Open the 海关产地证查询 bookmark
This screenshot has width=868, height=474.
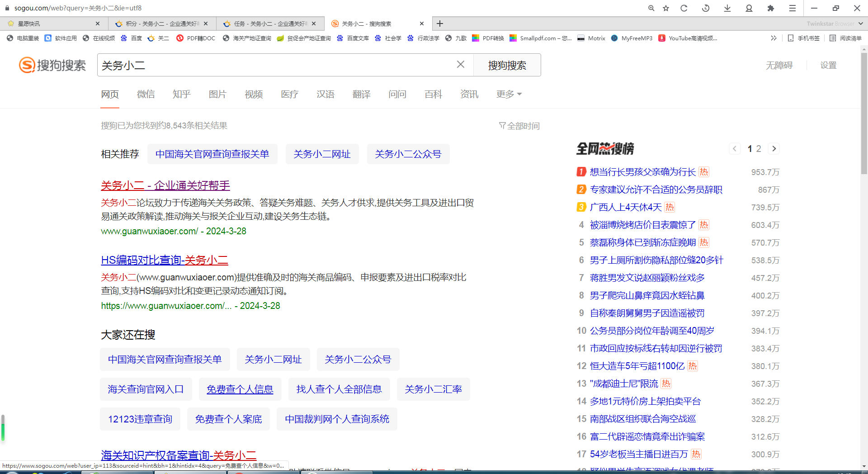(247, 38)
